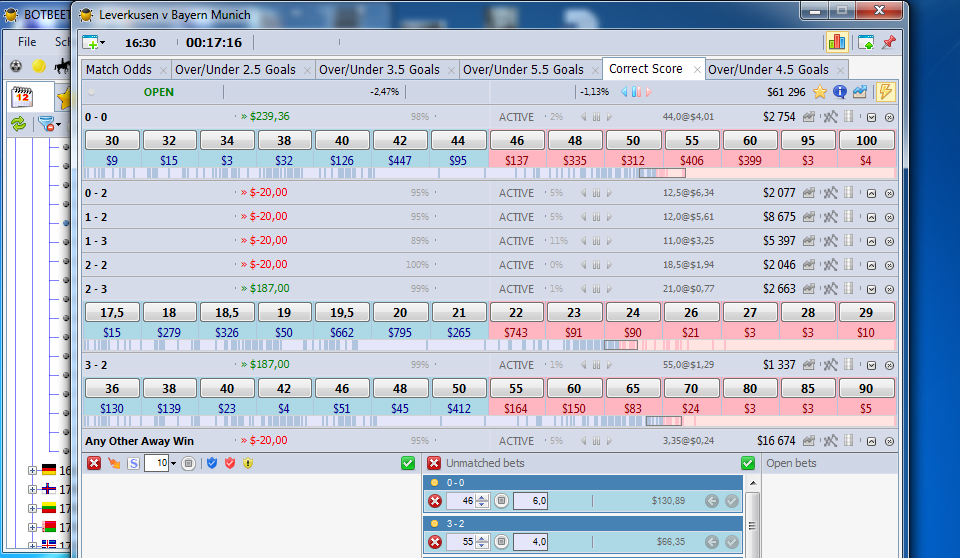The width and height of the screenshot is (960, 558).
Task: Open the blue market info icon
Action: [x=840, y=92]
